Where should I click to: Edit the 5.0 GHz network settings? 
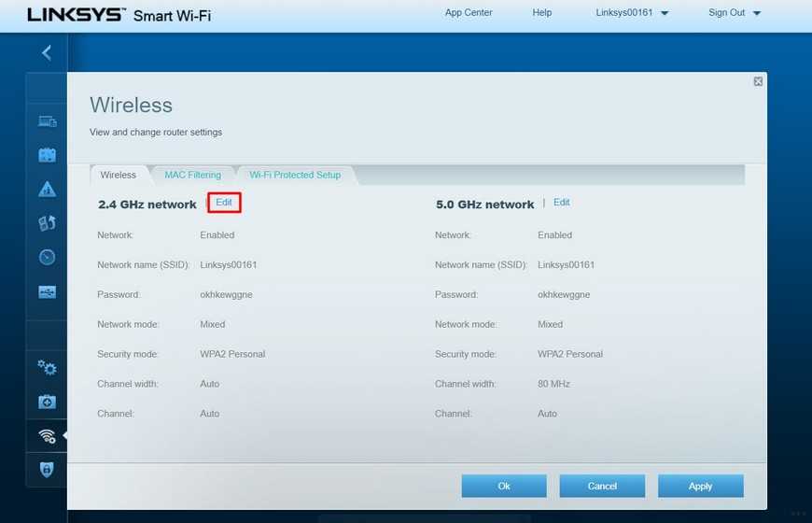coord(561,202)
